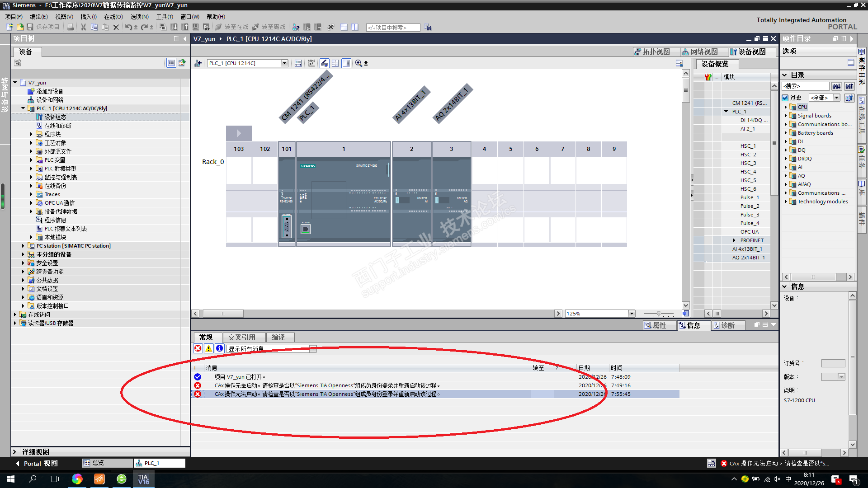Toggle the warning messages filter button
This screenshot has height=488, width=868.
tap(208, 348)
